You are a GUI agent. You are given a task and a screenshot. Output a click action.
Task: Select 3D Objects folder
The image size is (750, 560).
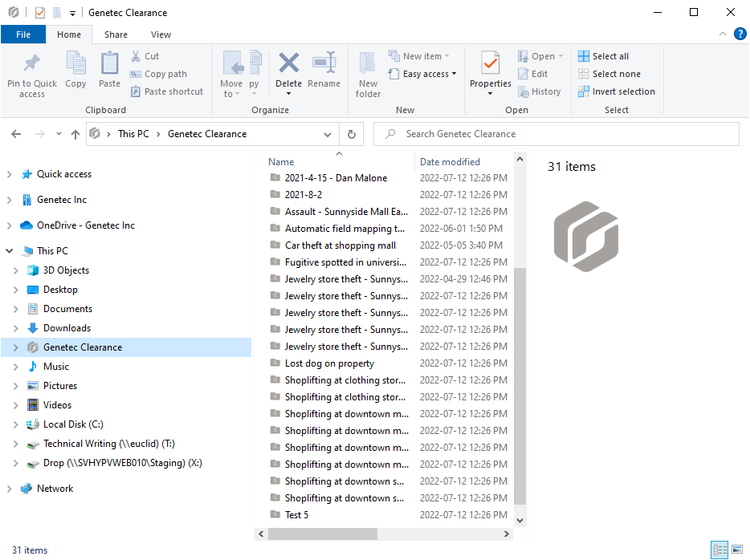66,270
